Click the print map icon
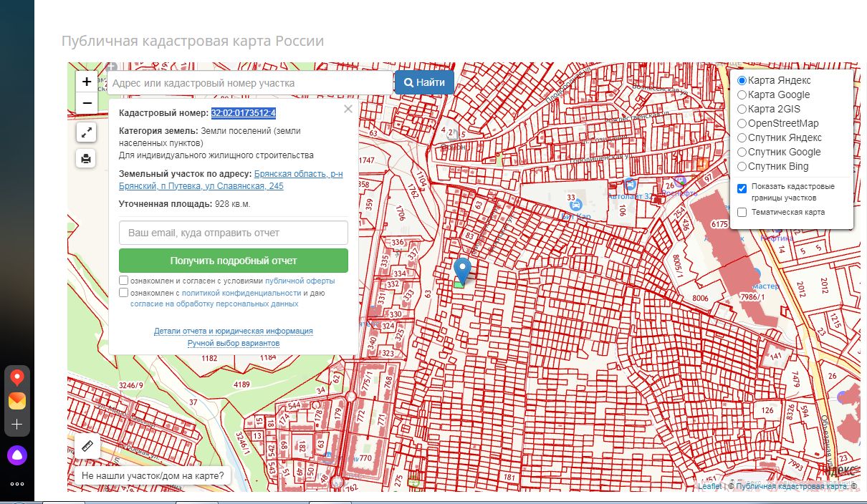 pos(86,158)
